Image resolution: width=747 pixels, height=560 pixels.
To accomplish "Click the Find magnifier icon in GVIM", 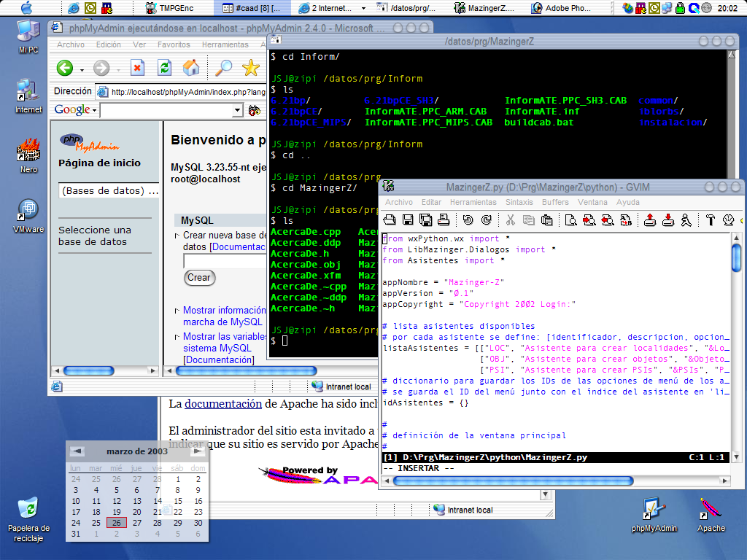I will click(570, 219).
